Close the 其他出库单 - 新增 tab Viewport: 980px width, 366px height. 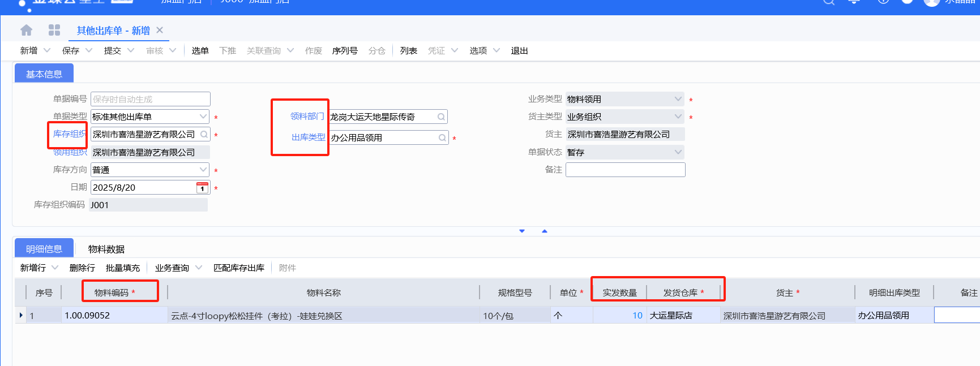160,30
